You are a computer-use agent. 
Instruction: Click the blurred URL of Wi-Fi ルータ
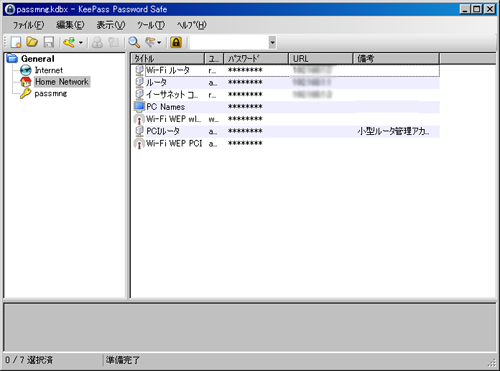tap(312, 70)
